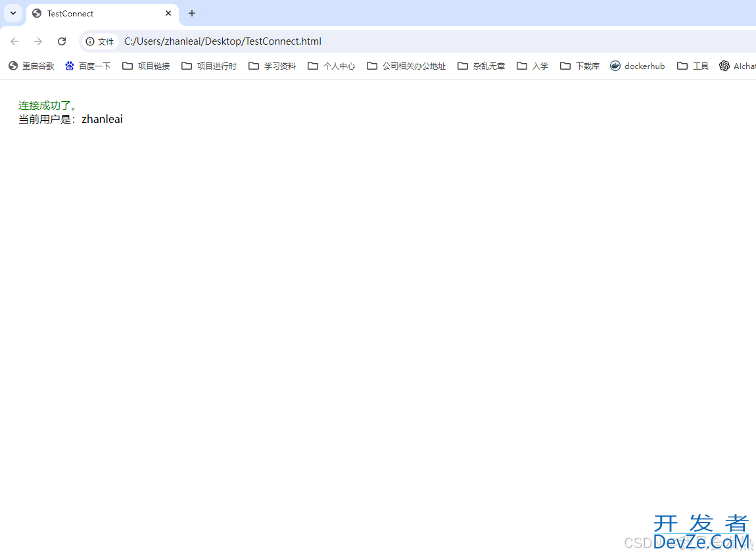Open the AIchat bookmark
This screenshot has width=756, height=556.
click(x=737, y=66)
